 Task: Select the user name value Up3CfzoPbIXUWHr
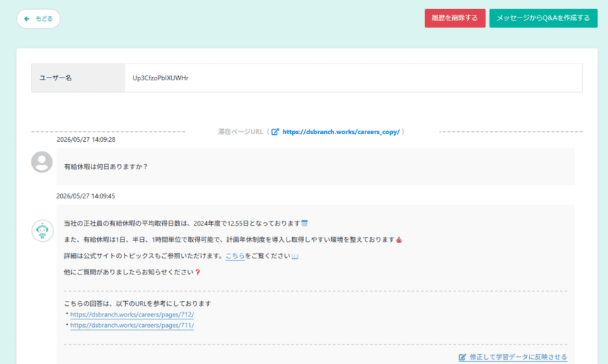coord(161,78)
